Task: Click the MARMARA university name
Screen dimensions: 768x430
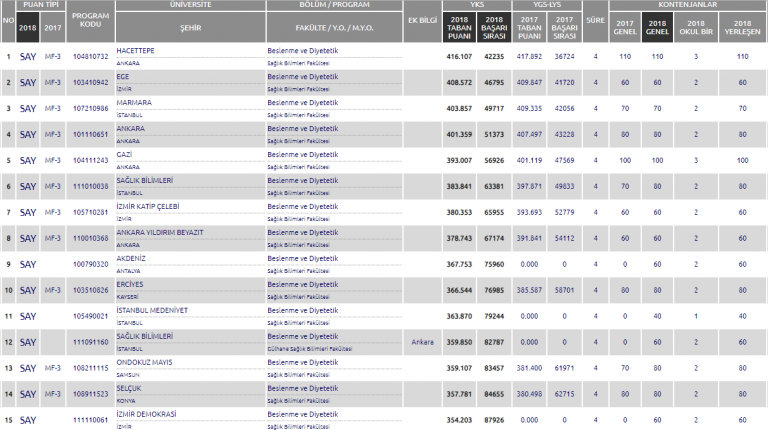Action: pos(137,101)
